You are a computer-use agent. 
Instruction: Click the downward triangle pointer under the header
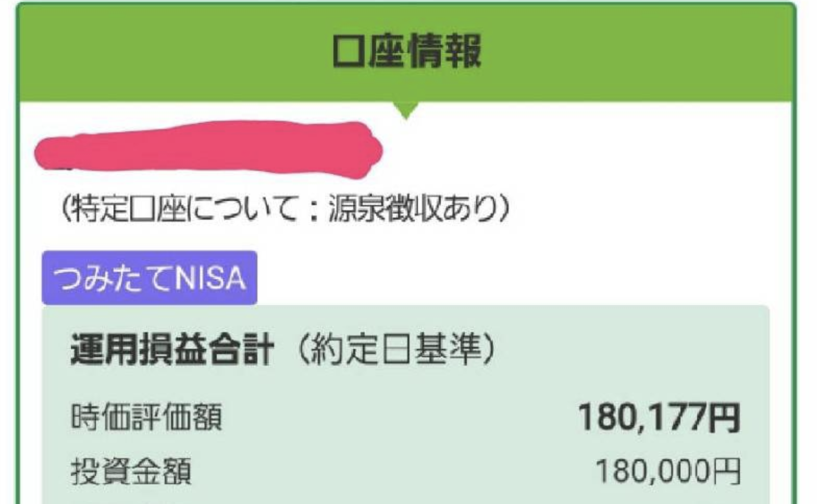(406, 110)
